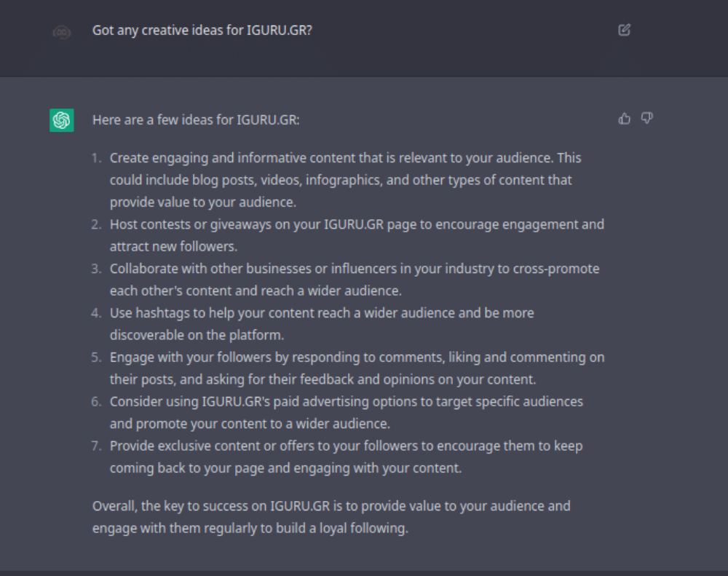The image size is (728, 576).
Task: Click the 'Here are a few ideas' intro line
Action: (196, 119)
